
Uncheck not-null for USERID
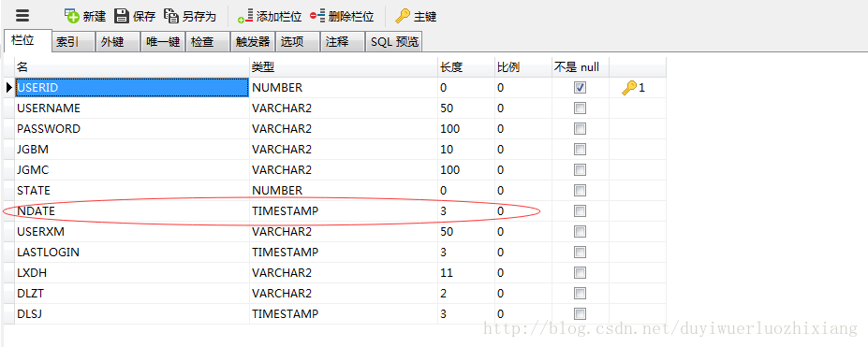(580, 87)
